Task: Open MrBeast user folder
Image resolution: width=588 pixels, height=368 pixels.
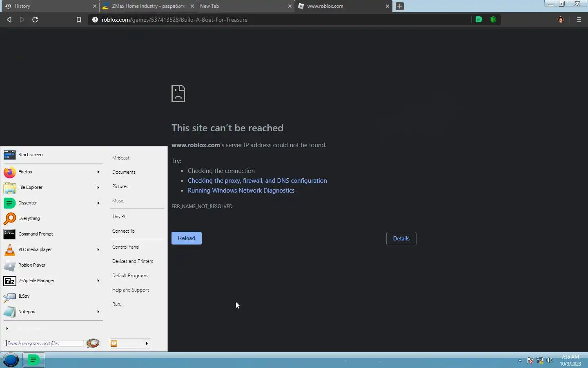Action: coord(121,158)
